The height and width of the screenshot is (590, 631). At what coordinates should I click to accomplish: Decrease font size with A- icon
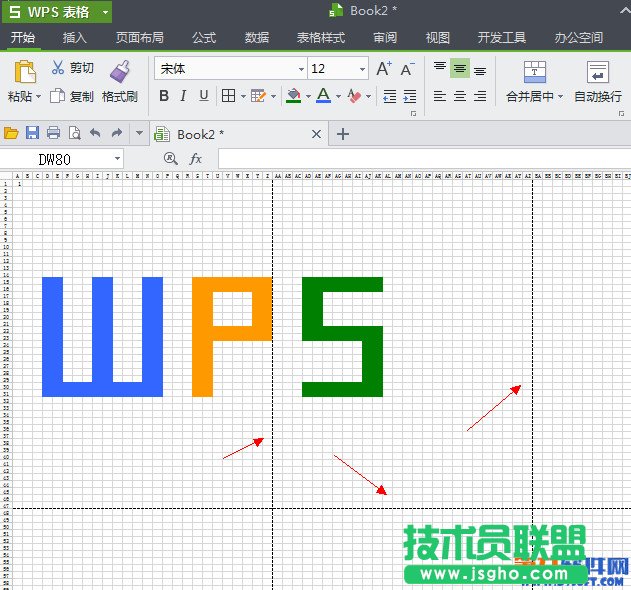407,69
